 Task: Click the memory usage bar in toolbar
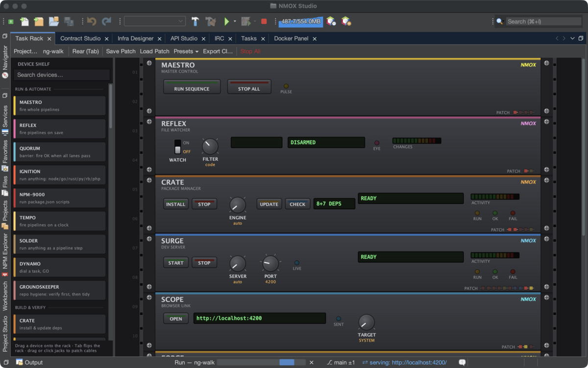pyautogui.click(x=300, y=22)
